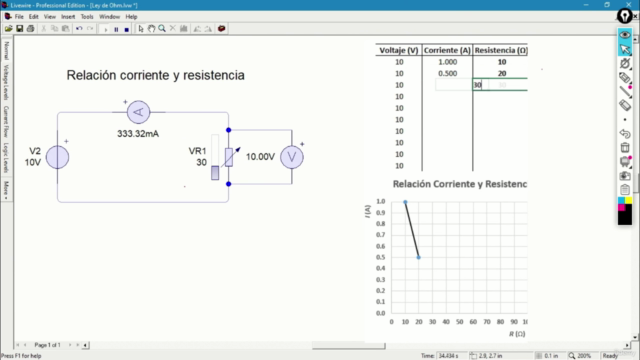This screenshot has width=640, height=360.
Task: Switch to the Voltage Levels side tab
Action: coord(6,82)
